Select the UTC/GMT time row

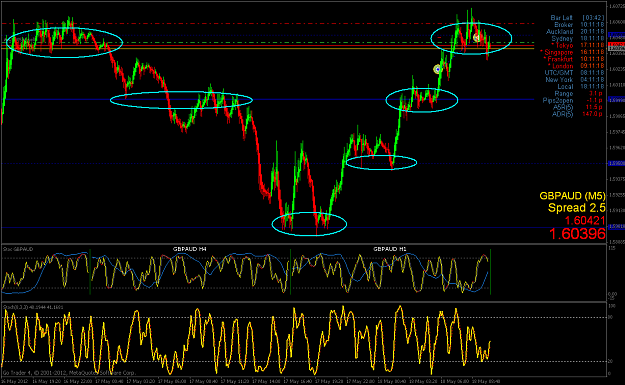tap(575, 73)
